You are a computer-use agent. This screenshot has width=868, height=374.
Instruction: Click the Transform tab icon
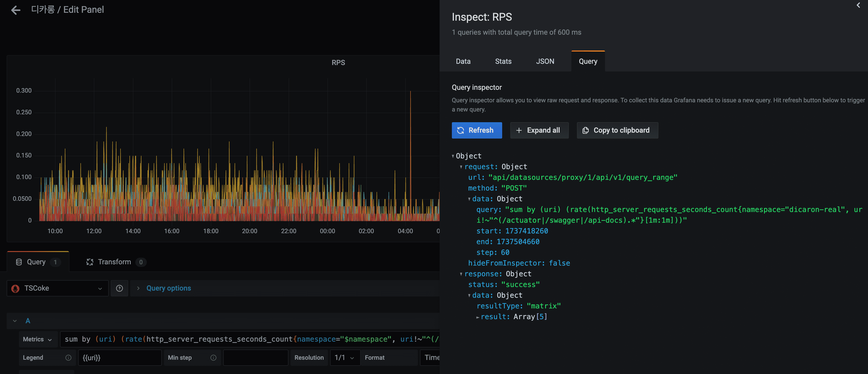coord(90,262)
